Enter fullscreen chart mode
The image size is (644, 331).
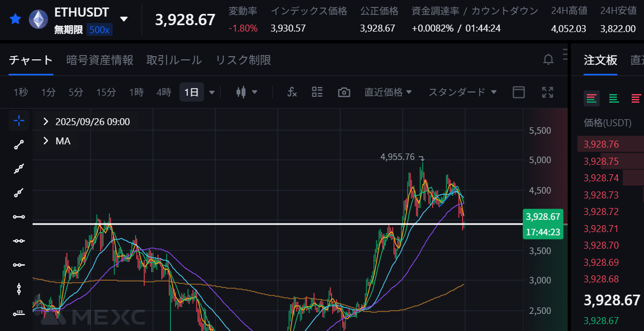(547, 92)
